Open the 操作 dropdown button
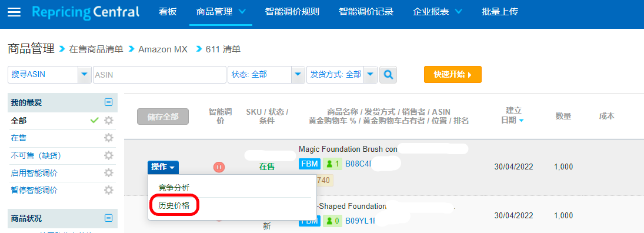Image resolution: width=644 pixels, height=233 pixels. coord(163,167)
